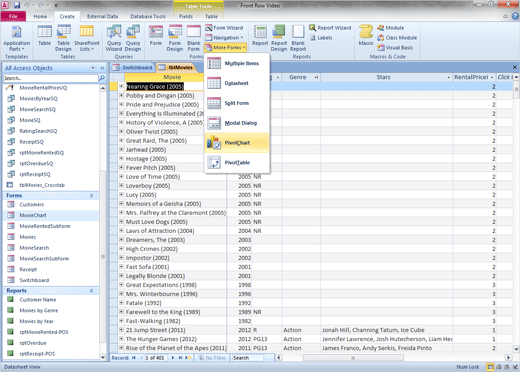520x372 pixels.
Task: Switch to the Home ribbon tab
Action: 40,16
